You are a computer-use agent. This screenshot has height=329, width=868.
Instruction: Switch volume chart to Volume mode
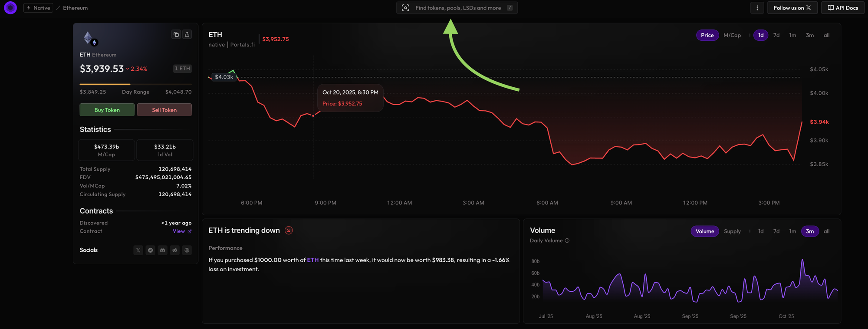[x=705, y=231]
